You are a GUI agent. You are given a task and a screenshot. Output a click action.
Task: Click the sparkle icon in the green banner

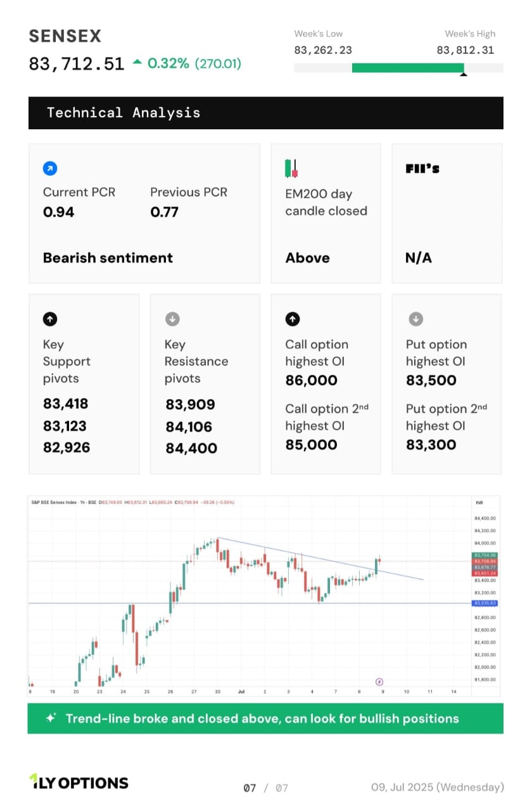(x=51, y=718)
